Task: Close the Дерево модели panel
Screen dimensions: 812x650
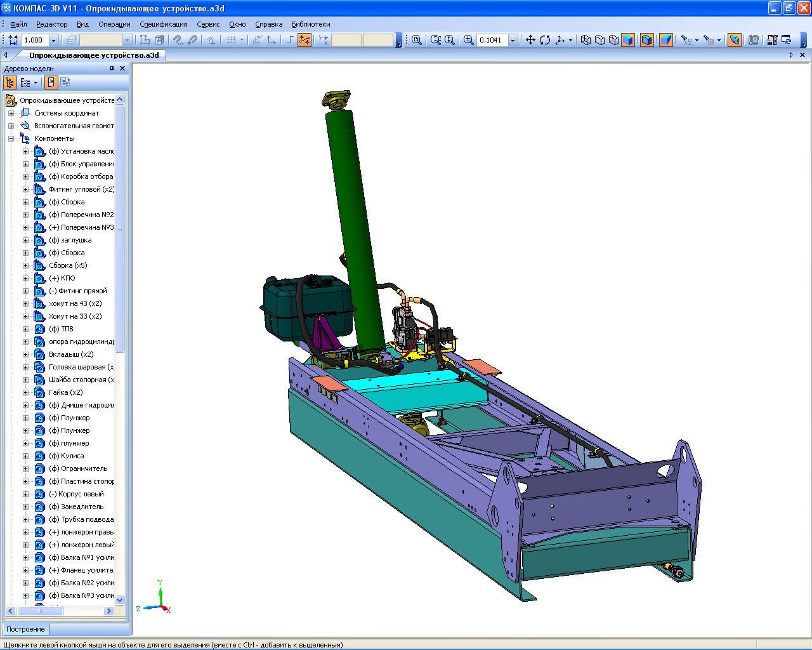Action: 122,69
